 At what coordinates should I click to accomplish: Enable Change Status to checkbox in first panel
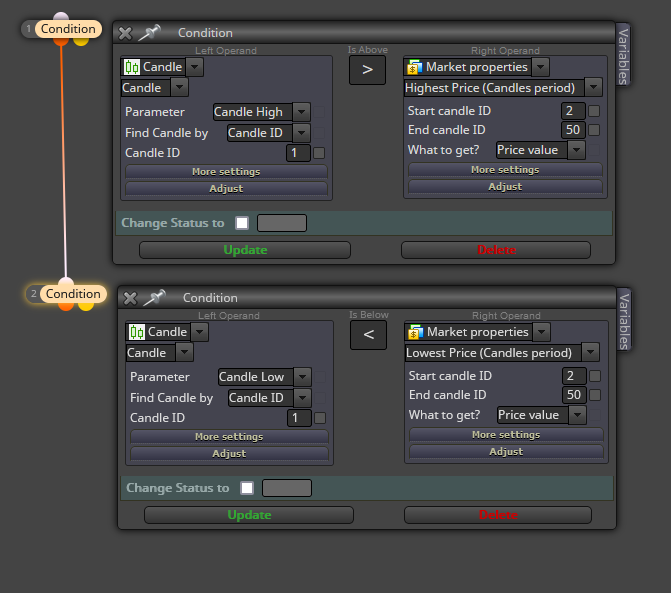coord(242,223)
